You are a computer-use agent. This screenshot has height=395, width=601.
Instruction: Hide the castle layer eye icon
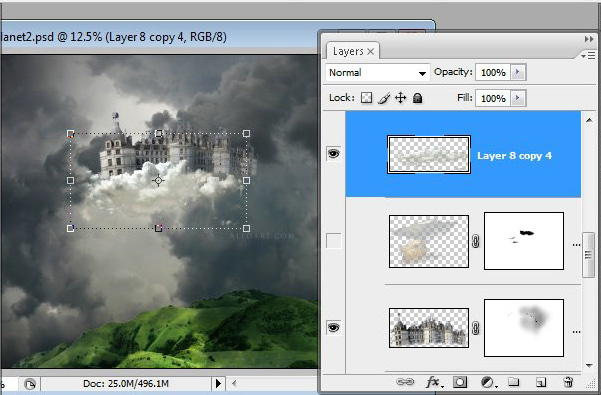[x=334, y=328]
